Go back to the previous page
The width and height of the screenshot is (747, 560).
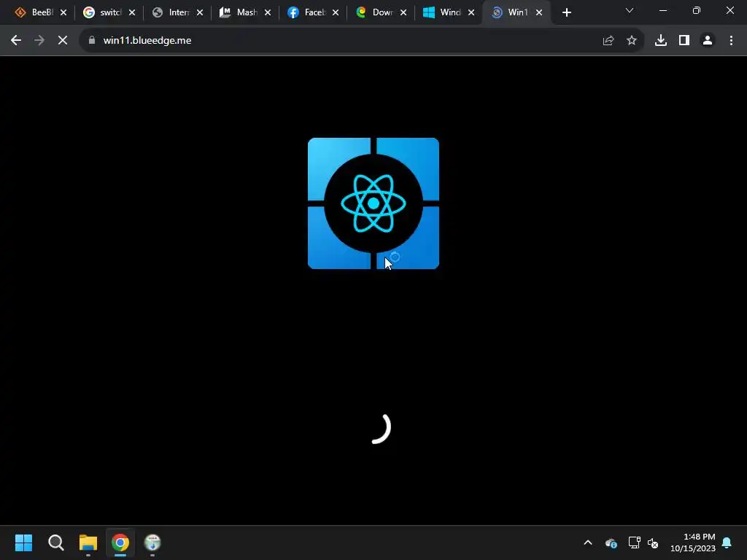16,41
